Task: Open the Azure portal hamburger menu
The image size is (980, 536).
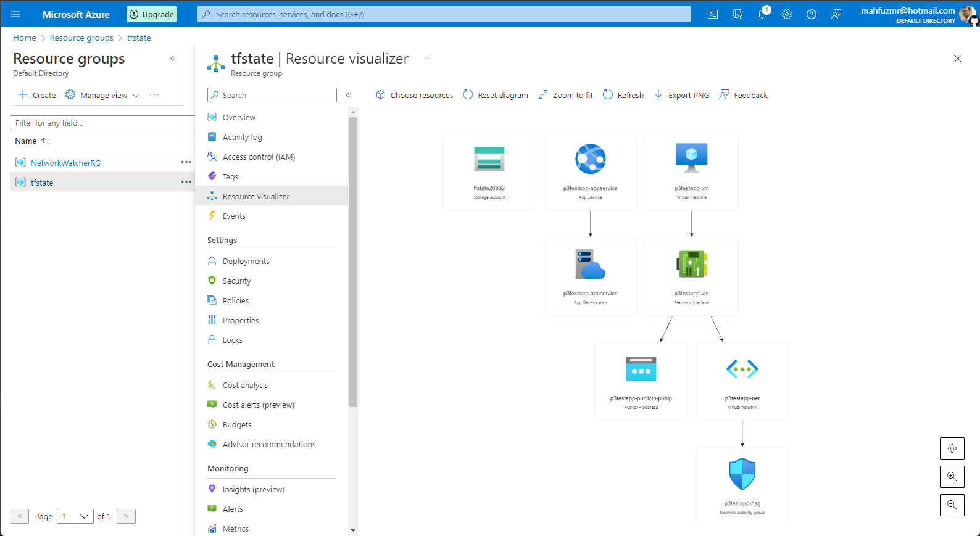Action: click(15, 14)
